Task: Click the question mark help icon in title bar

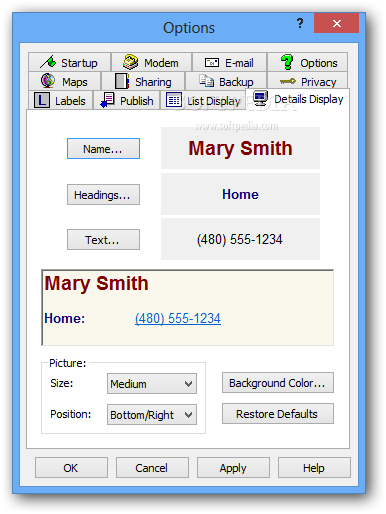Action: click(x=300, y=23)
